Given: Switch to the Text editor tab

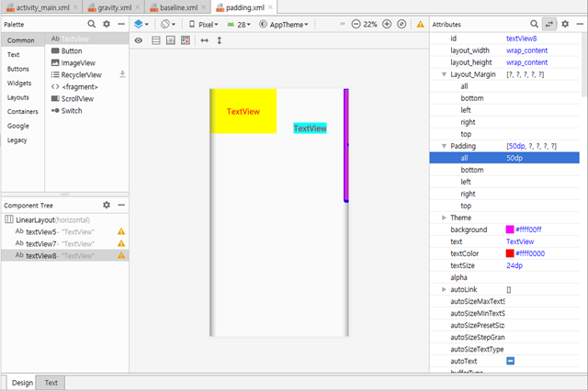Looking at the screenshot, I should click(51, 383).
